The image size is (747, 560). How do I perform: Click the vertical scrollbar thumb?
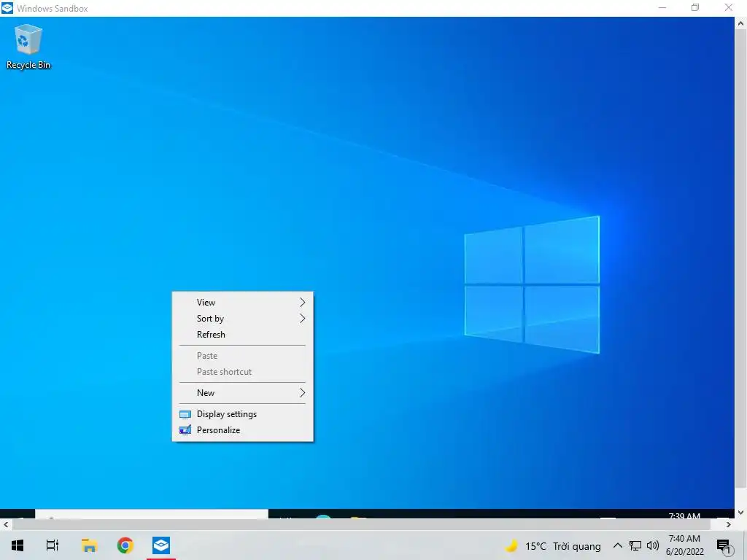pos(740,259)
